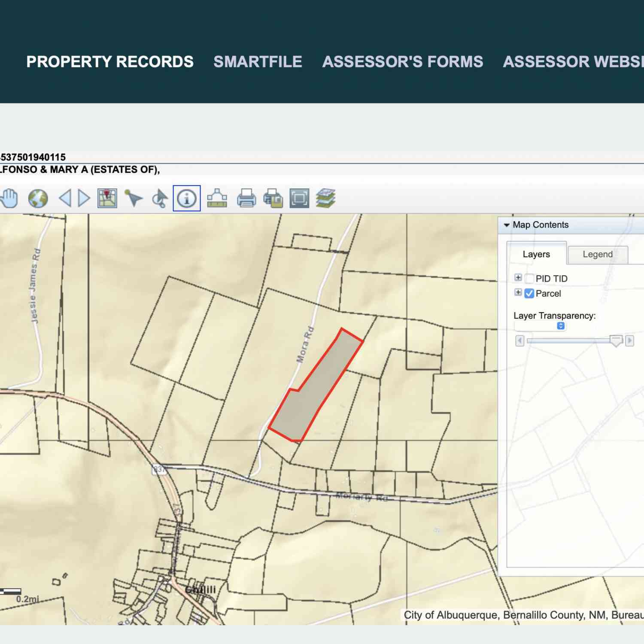Enable the PID TID layer checkbox
Viewport: 644px width, 644px height.
tap(529, 279)
